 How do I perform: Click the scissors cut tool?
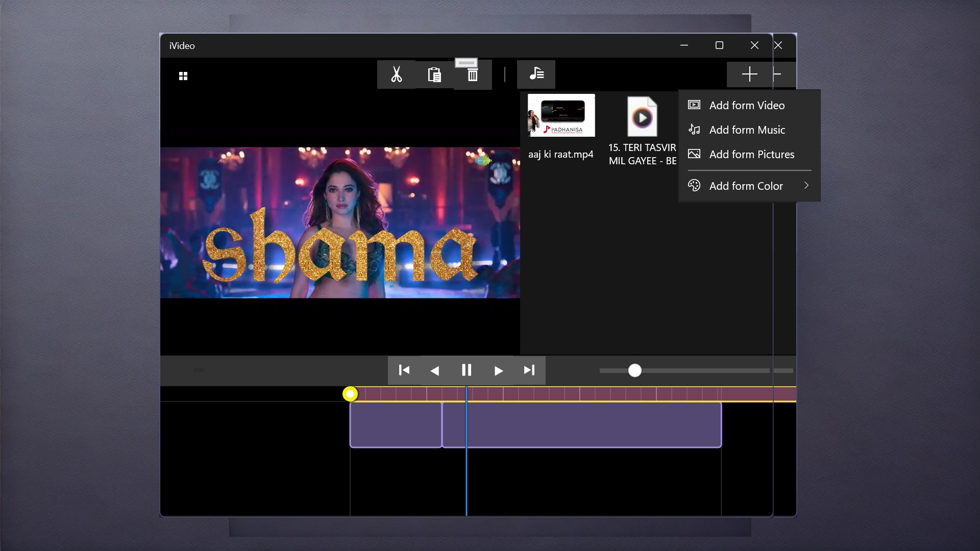click(396, 74)
